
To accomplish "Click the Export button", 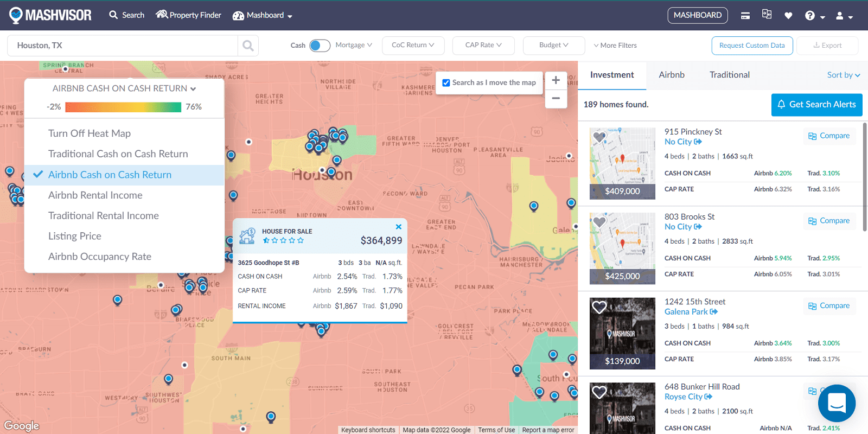I will tap(827, 46).
